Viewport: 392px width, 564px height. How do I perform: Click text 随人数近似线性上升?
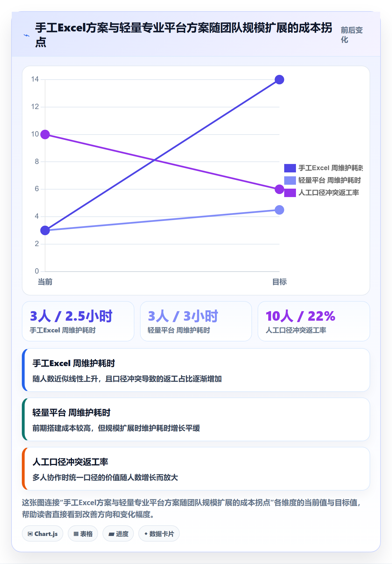[x=65, y=379]
